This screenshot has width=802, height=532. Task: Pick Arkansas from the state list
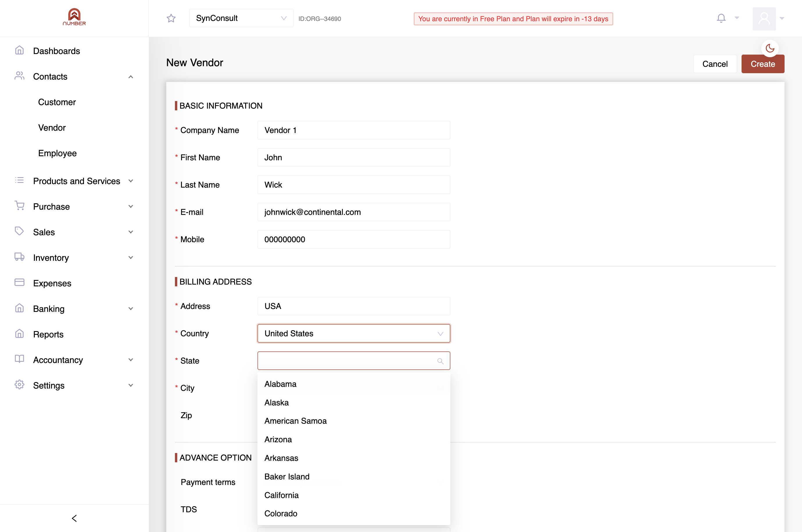(354, 458)
